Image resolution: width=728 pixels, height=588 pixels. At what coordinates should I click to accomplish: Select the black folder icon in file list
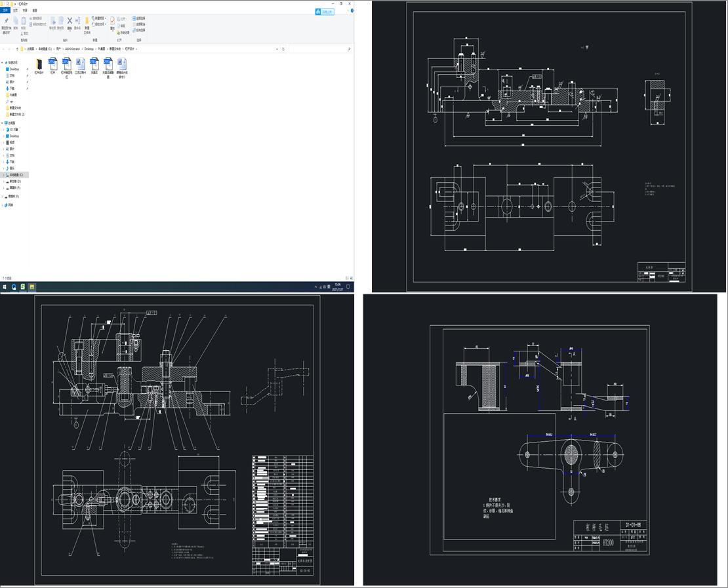(39, 66)
